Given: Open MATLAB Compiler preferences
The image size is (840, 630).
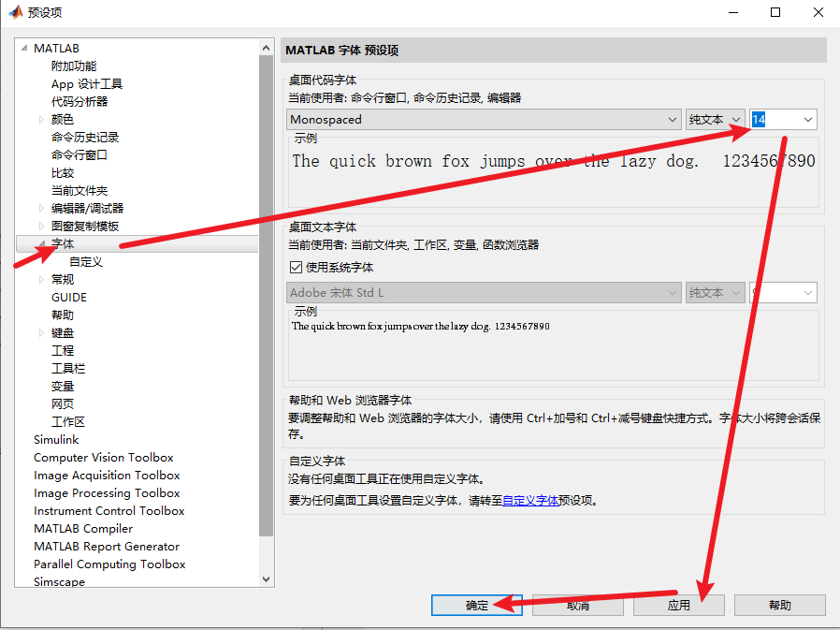Looking at the screenshot, I should (83, 528).
